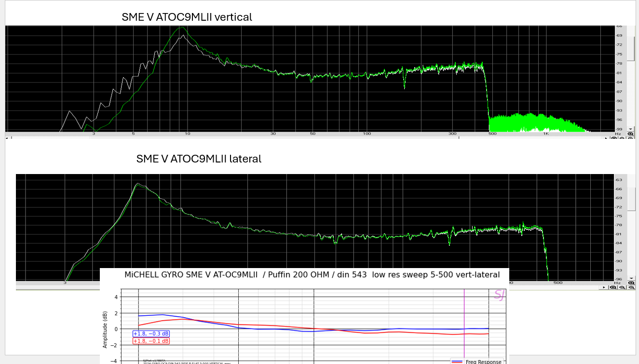Screen dimensions: 639x364
Task: Click the '-63' level tick on the lateral chart
Action: pos(619,180)
